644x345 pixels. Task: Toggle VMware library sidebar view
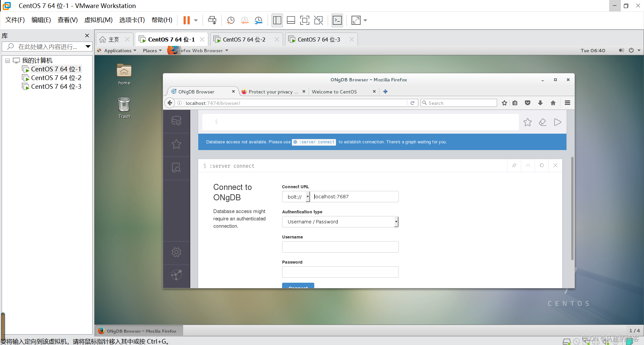[277, 20]
